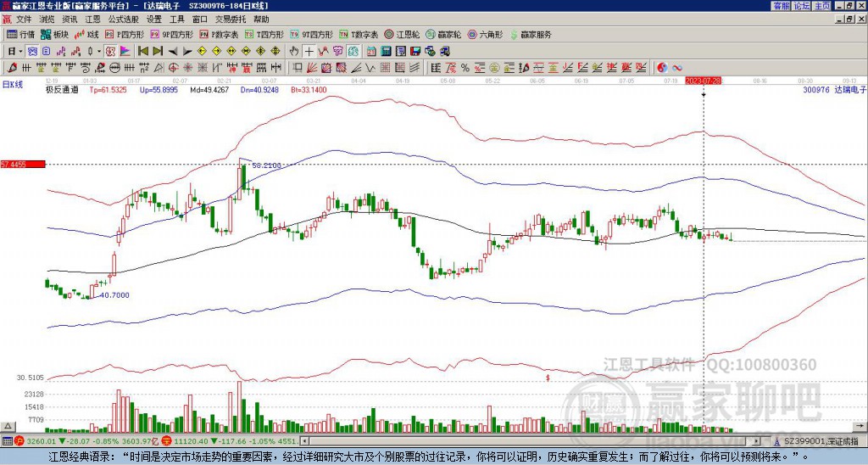Open the 帮助 menu
The height and width of the screenshot is (465, 868).
(x=261, y=20)
